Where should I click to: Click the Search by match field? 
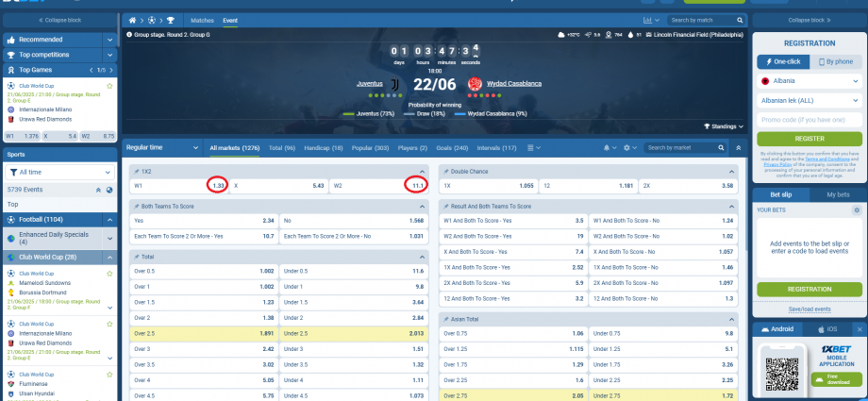point(701,21)
